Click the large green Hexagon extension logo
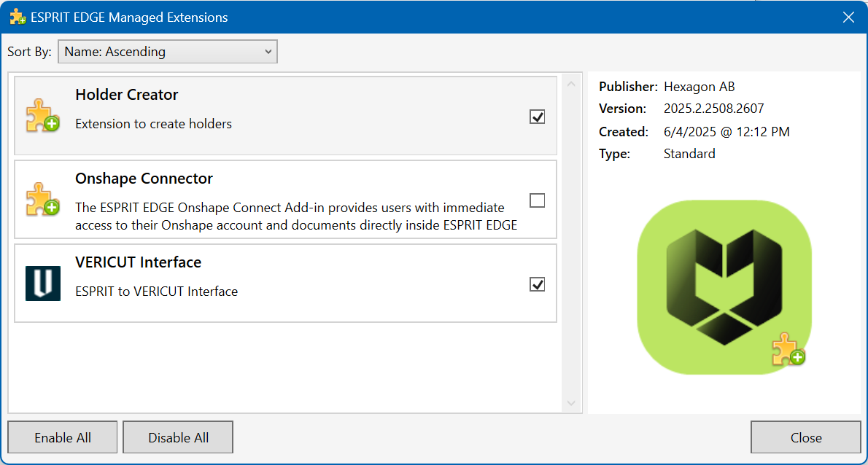The width and height of the screenshot is (868, 465). (724, 287)
